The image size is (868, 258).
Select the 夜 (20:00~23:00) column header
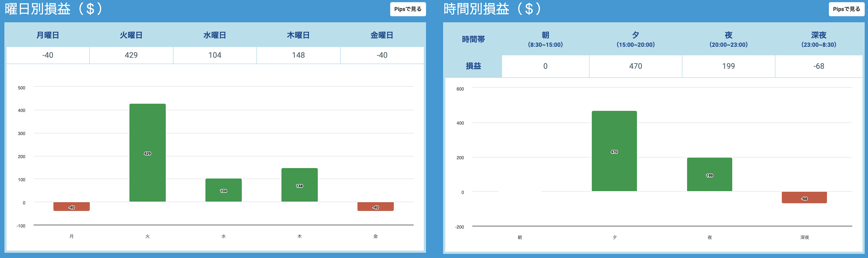(728, 39)
